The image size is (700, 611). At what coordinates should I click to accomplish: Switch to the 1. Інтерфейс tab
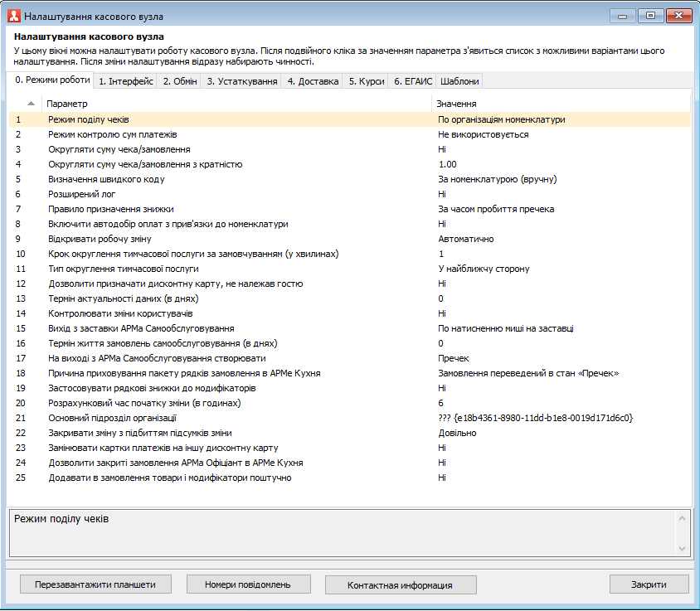coord(125,81)
